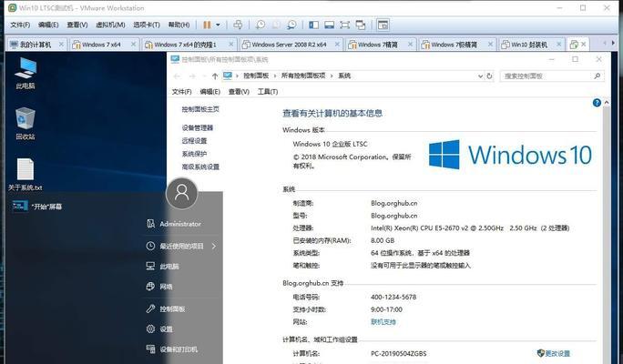Close the Windows 7 x64 tab
The height and width of the screenshot is (364, 623).
coord(133,45)
